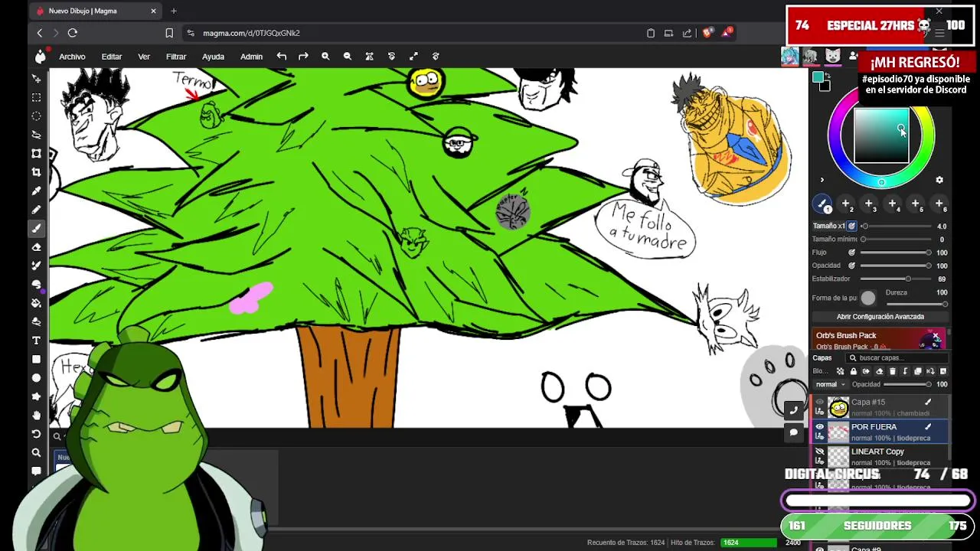Open the Ver menu
The width and height of the screenshot is (980, 551).
coord(144,57)
